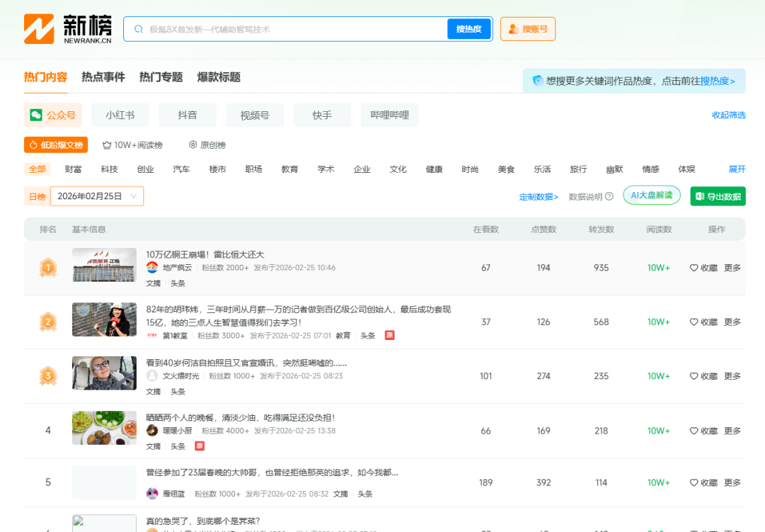Enable the 原创榜 filter

point(207,144)
